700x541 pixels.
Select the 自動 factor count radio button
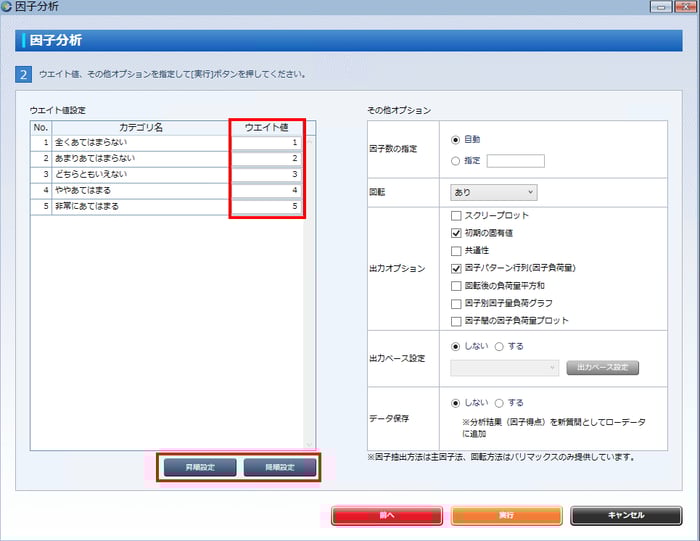[x=455, y=140]
